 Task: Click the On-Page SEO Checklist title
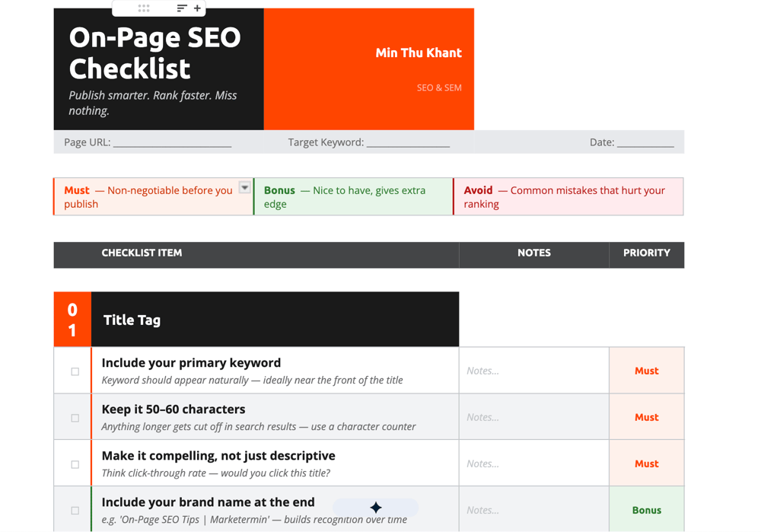click(x=154, y=53)
